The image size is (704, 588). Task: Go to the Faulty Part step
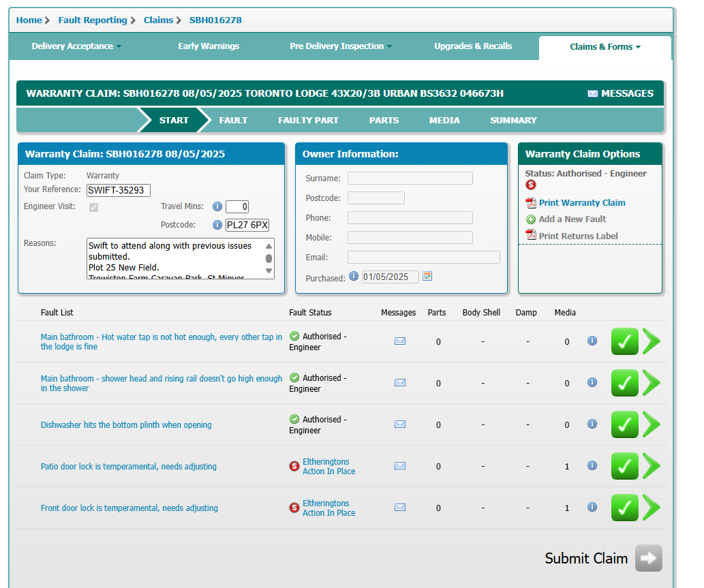click(x=308, y=120)
